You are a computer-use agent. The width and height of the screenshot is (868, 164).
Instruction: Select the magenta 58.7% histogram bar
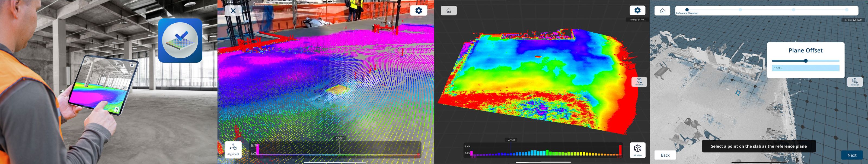257,150
